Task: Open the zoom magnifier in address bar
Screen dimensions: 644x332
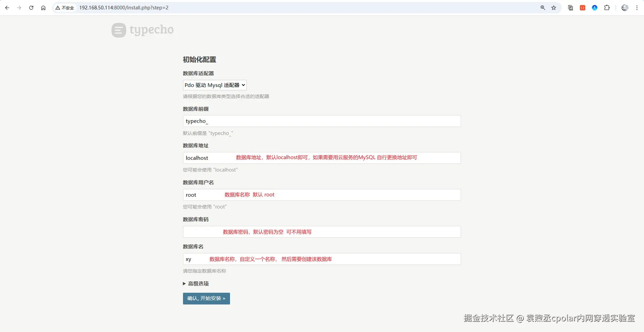Action: [543, 8]
